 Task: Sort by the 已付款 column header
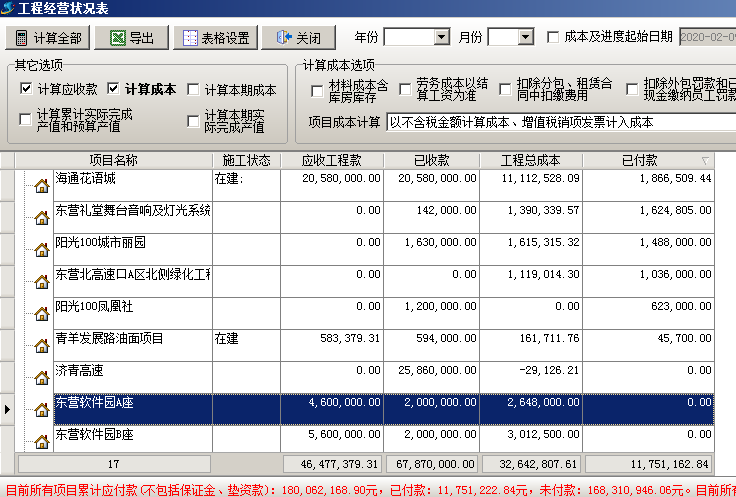tap(647, 160)
